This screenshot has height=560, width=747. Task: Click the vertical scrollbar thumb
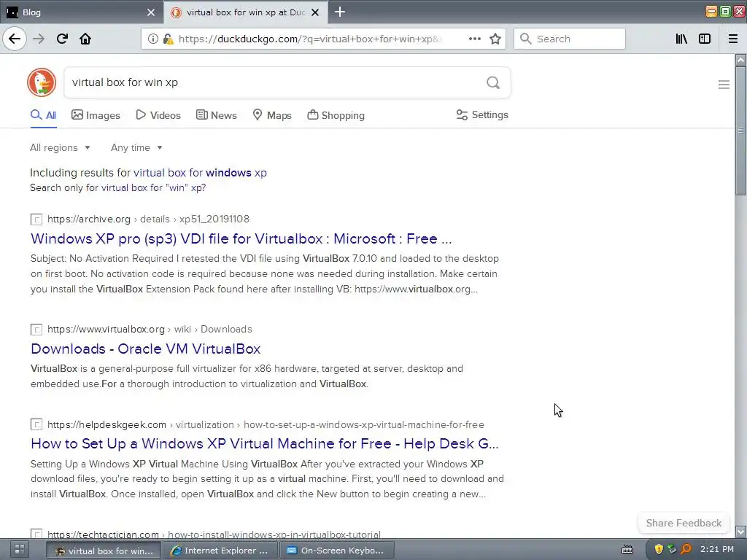[740, 131]
